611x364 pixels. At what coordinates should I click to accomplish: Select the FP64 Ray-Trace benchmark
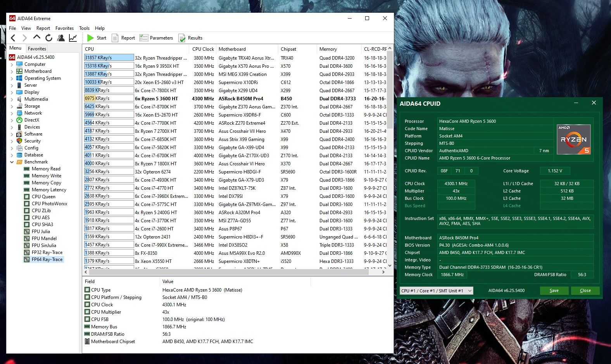click(43, 259)
